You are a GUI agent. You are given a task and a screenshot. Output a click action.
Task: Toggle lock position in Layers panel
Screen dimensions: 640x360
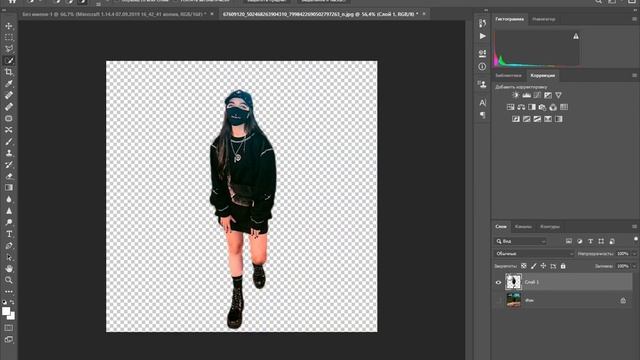[x=543, y=266]
